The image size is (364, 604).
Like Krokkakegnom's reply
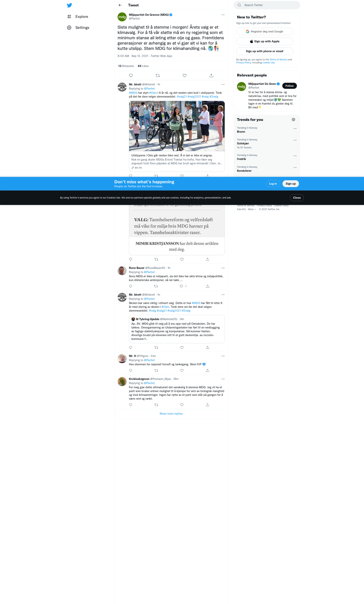pos(182,405)
